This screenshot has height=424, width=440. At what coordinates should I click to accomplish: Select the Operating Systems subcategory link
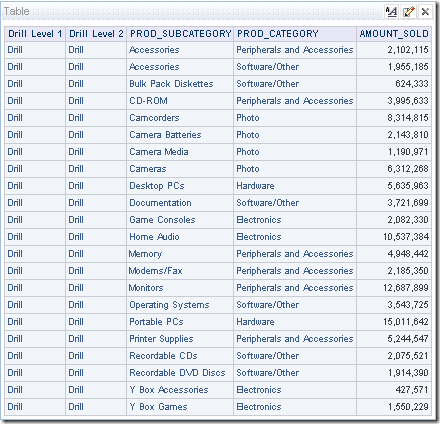169,305
